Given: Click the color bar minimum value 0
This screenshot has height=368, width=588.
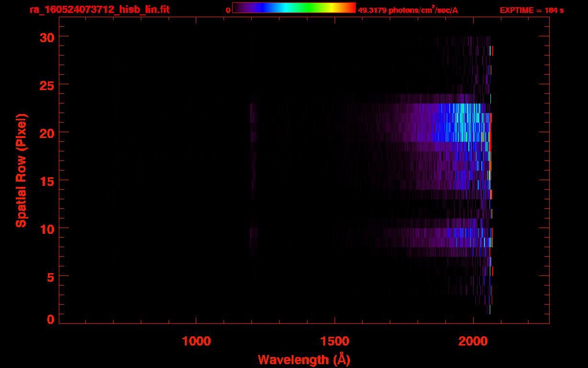Looking at the screenshot, I should [x=228, y=10].
